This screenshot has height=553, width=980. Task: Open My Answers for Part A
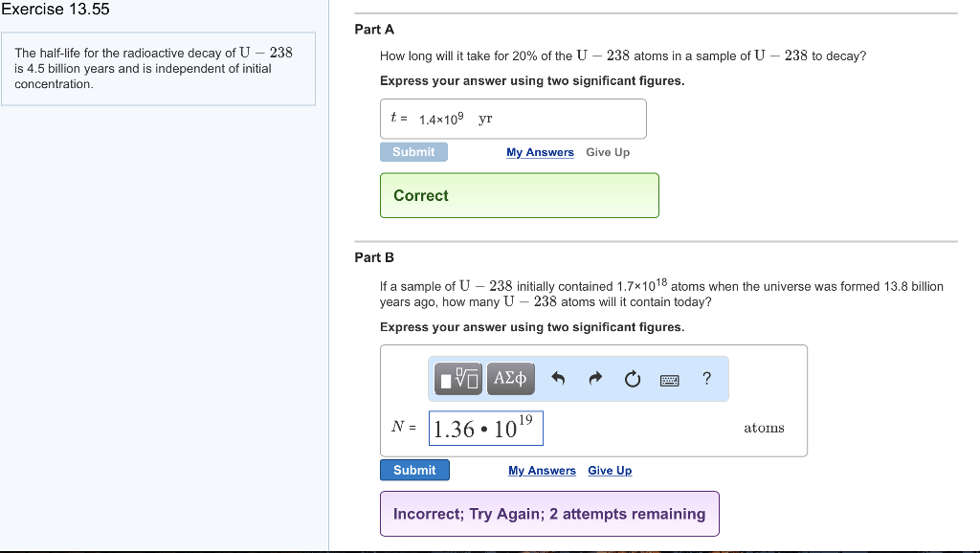point(540,152)
